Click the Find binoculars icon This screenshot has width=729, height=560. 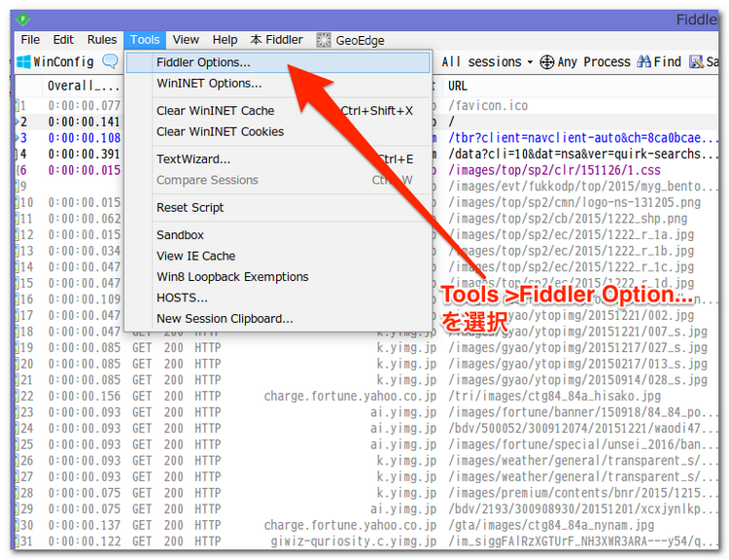[643, 61]
